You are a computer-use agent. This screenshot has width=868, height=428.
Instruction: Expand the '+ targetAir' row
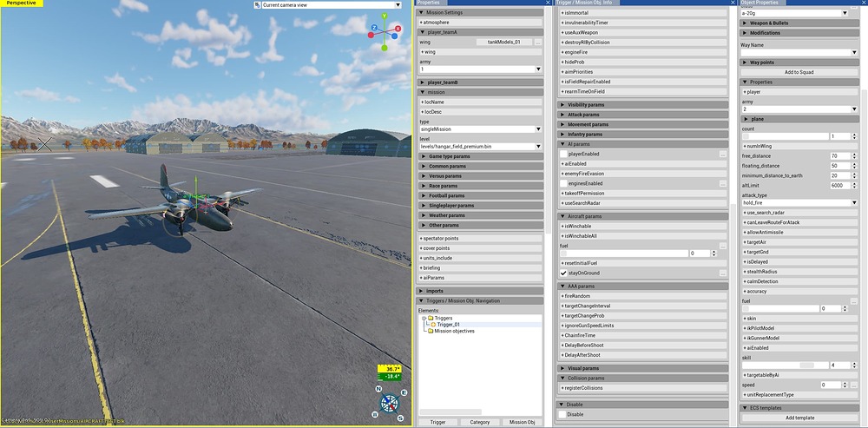click(x=799, y=242)
